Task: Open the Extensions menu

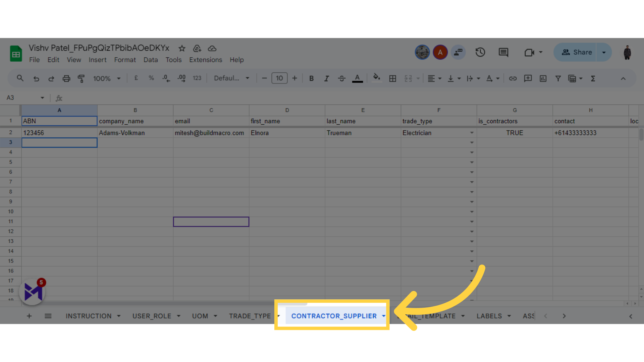Action: [206, 60]
